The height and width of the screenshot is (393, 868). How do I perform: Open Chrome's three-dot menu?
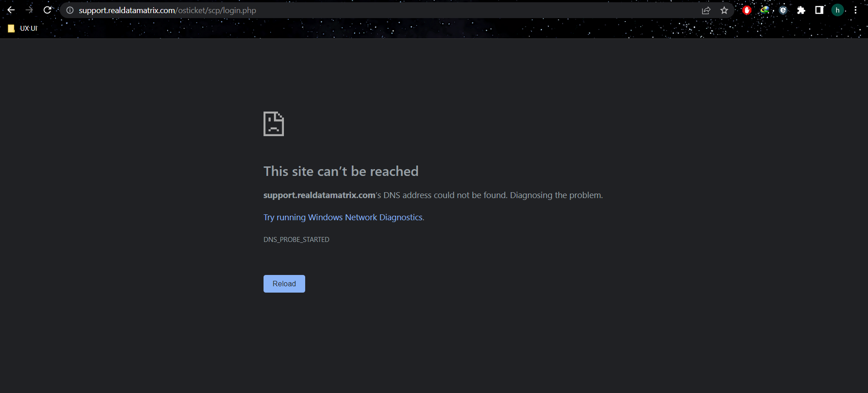(x=855, y=10)
